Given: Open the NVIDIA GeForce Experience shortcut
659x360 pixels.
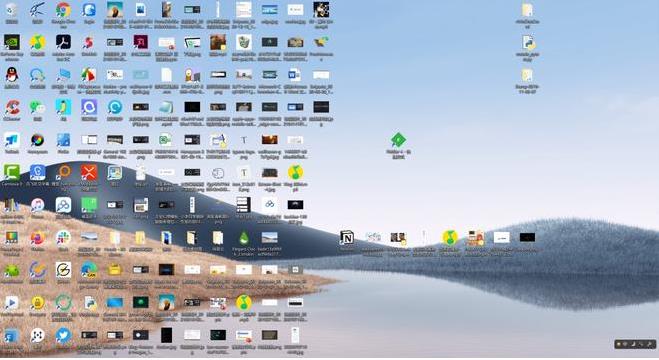Looking at the screenshot, I should click(12, 42).
